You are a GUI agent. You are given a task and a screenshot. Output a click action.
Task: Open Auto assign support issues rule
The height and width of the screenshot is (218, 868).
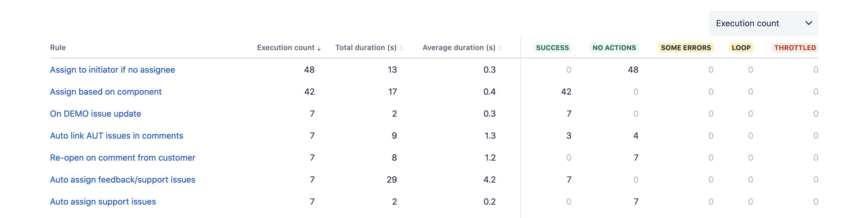coord(103,202)
